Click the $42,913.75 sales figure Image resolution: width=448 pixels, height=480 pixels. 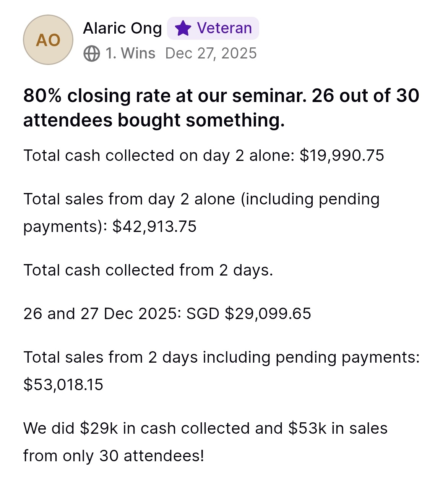(154, 227)
